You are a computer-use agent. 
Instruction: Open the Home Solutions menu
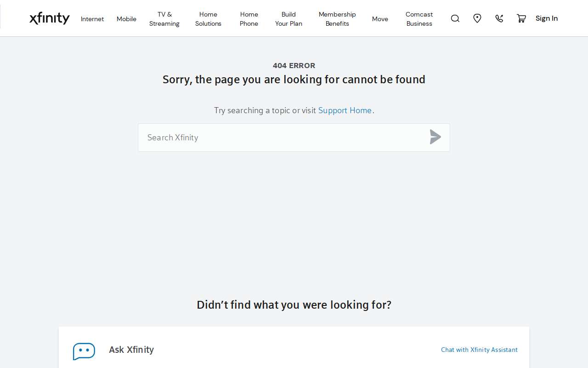(208, 19)
